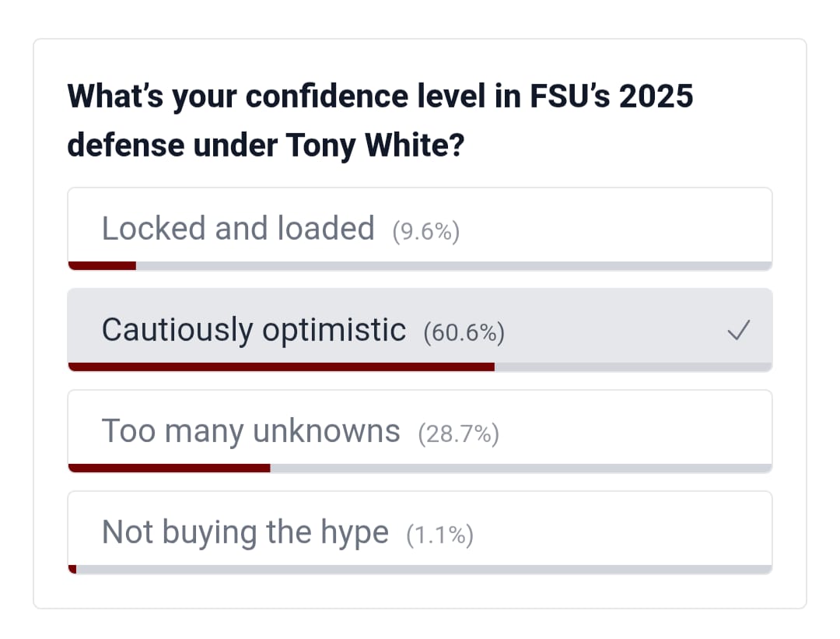
Task: Choose the "Cautiously optimistic" answer
Action: pos(254,330)
